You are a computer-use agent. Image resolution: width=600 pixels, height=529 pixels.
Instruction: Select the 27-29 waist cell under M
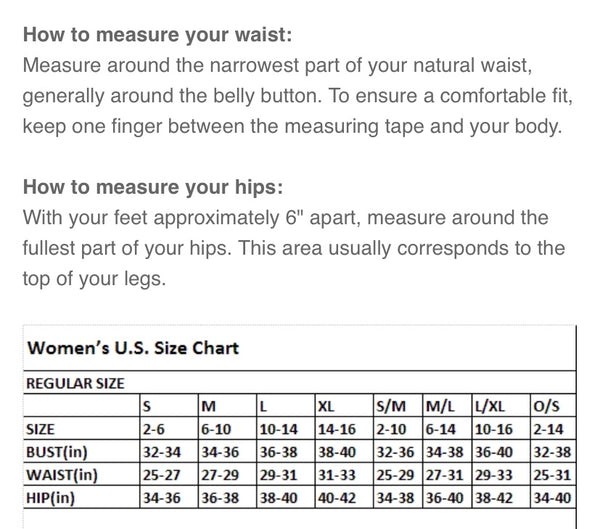click(227, 474)
